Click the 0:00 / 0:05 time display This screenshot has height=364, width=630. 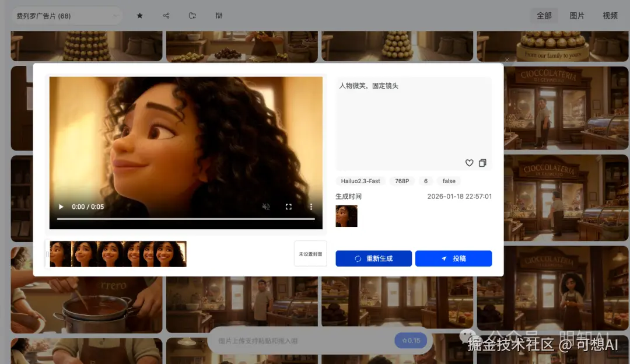tap(87, 207)
